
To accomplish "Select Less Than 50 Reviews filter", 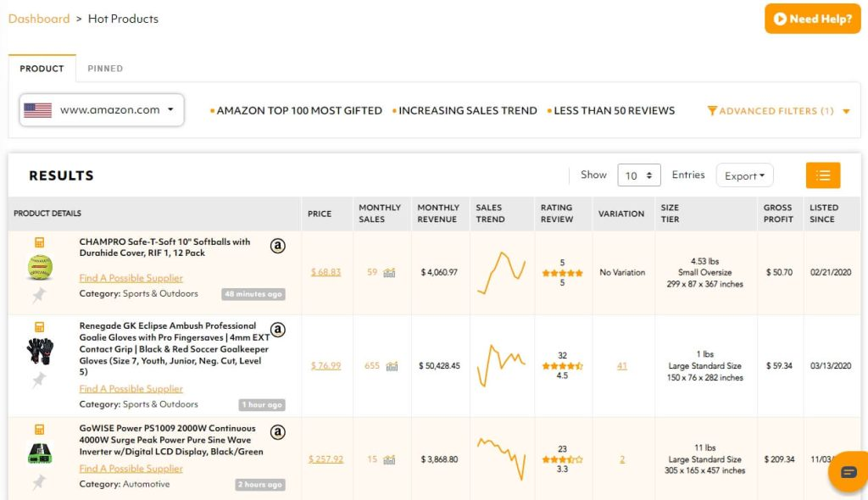I will coord(611,111).
